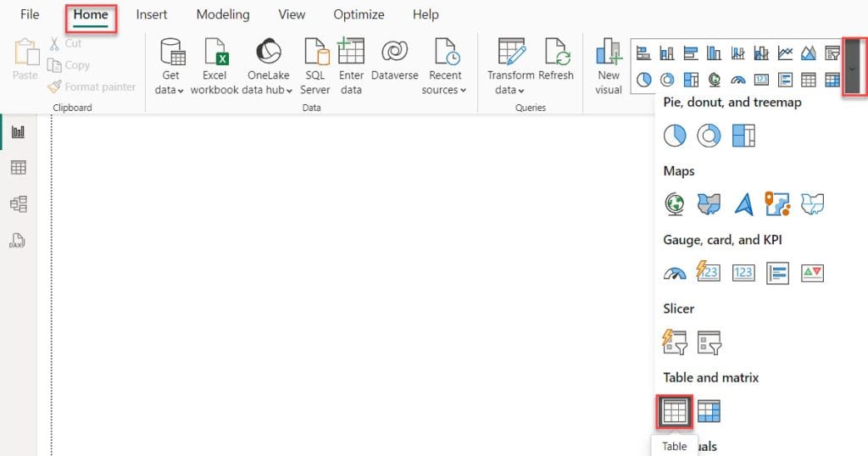Select clustered column chart in ribbon gallery
868x456 pixels.
click(x=714, y=53)
